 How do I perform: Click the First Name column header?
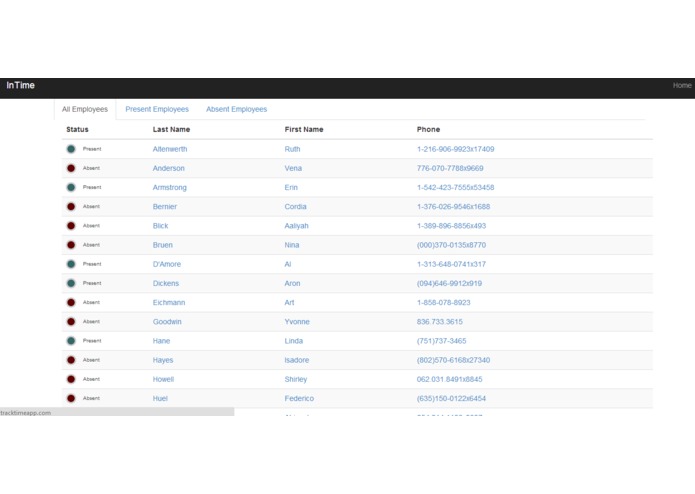tap(304, 129)
